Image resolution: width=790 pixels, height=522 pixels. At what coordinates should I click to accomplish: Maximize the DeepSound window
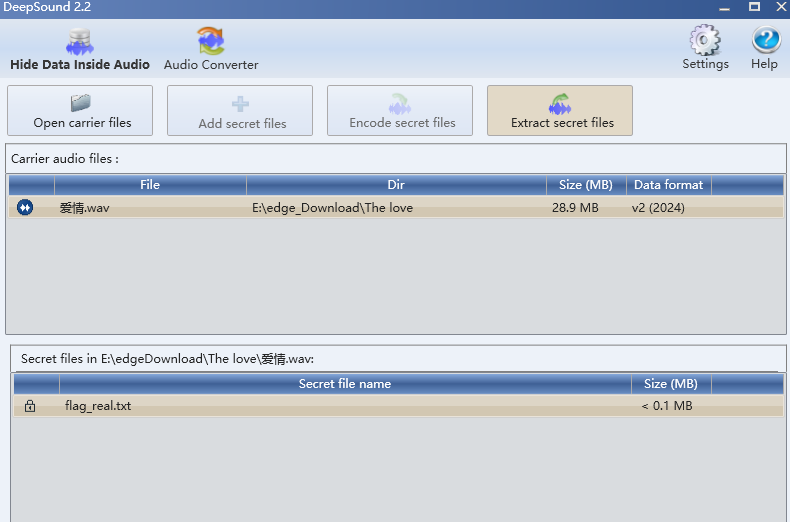pyautogui.click(x=754, y=7)
